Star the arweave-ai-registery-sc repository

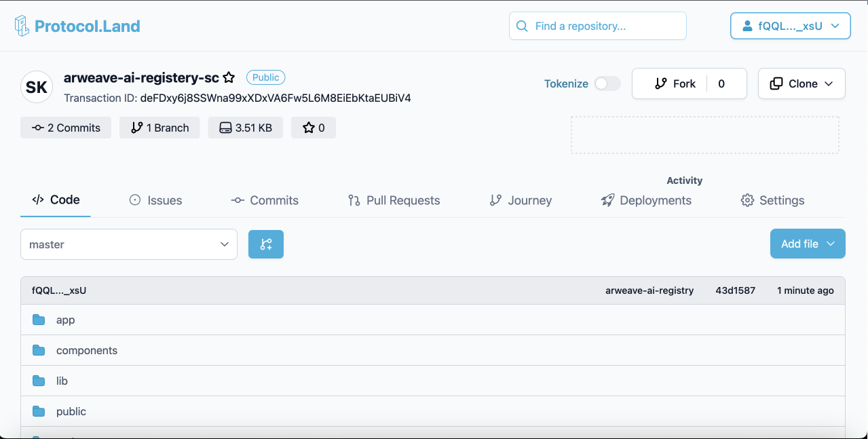(229, 77)
